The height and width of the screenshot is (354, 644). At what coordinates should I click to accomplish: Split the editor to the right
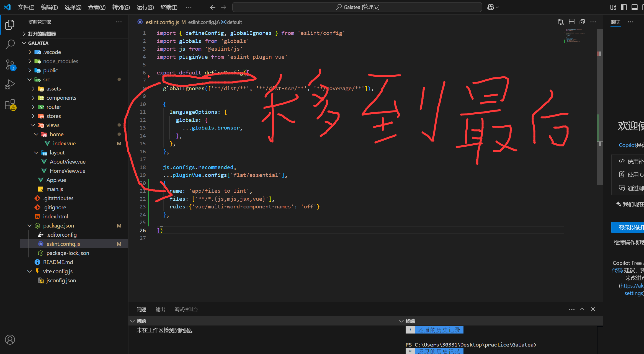click(571, 22)
